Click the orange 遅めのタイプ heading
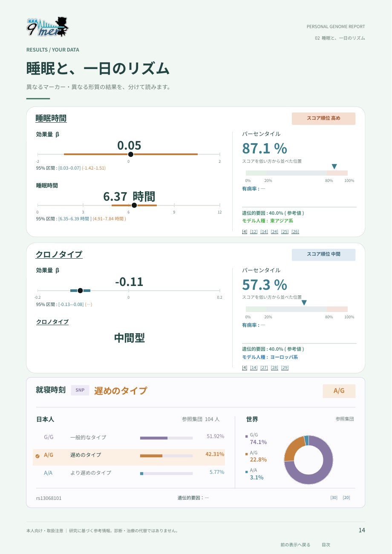Viewport: 392px width, 554px height. 121,390
